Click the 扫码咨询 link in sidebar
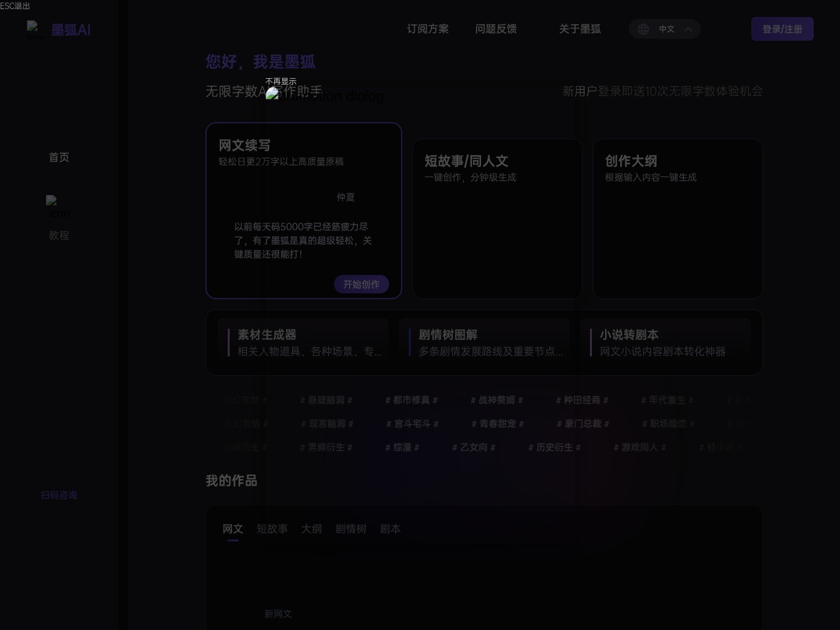The width and height of the screenshot is (840, 630). [x=59, y=495]
